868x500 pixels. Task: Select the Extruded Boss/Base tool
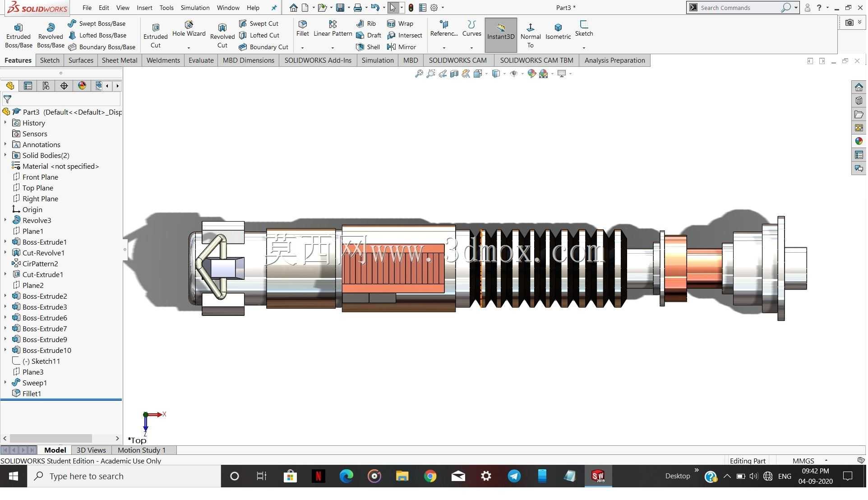pyautogui.click(x=18, y=35)
